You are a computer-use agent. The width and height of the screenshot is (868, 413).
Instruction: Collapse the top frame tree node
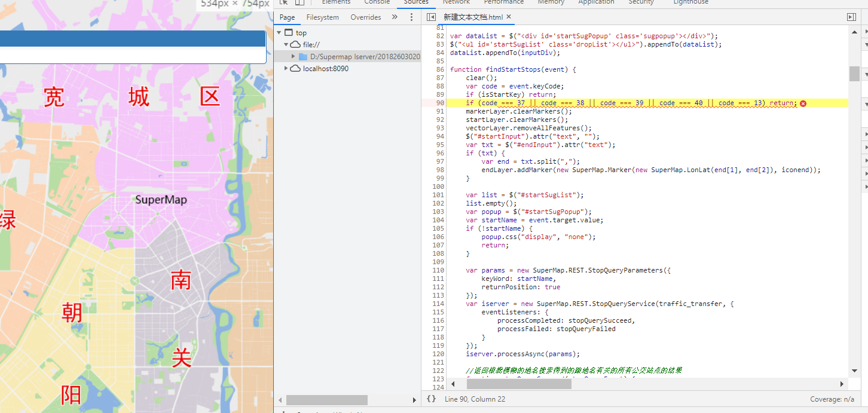click(279, 33)
